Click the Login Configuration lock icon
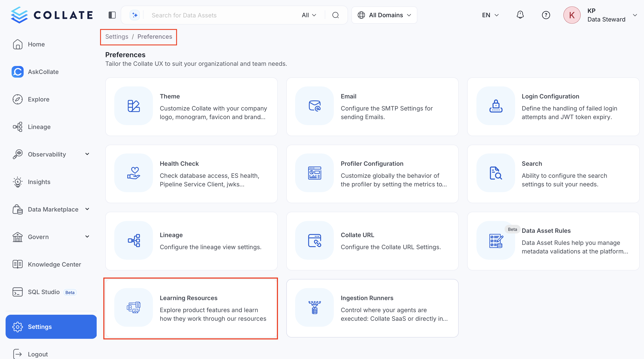 (x=496, y=106)
